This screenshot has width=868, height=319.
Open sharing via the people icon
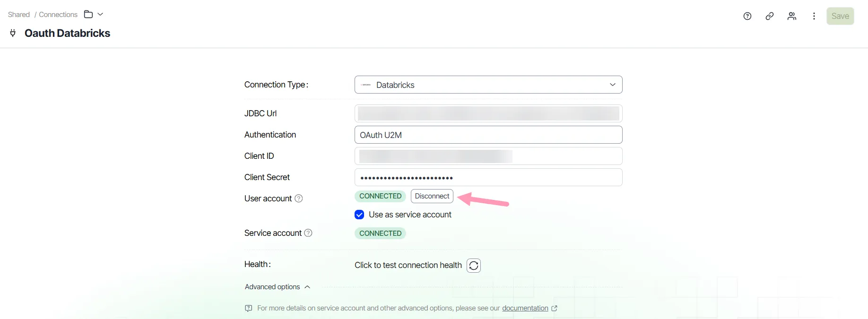pyautogui.click(x=792, y=16)
